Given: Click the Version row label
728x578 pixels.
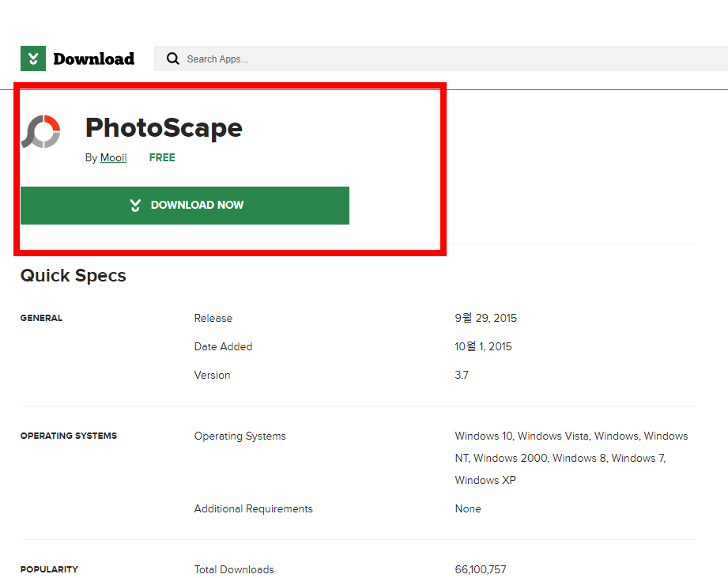Looking at the screenshot, I should (212, 375).
